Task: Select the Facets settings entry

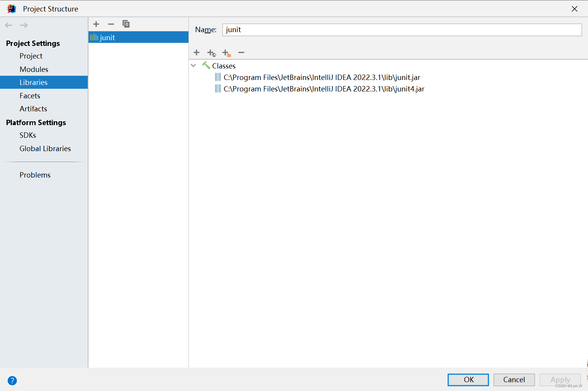Action: pyautogui.click(x=29, y=95)
